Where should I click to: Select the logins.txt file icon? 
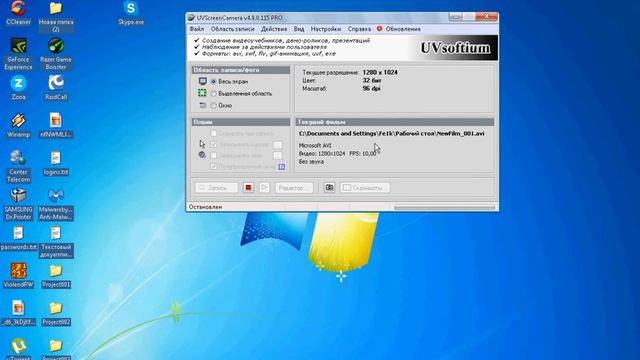coord(56,163)
